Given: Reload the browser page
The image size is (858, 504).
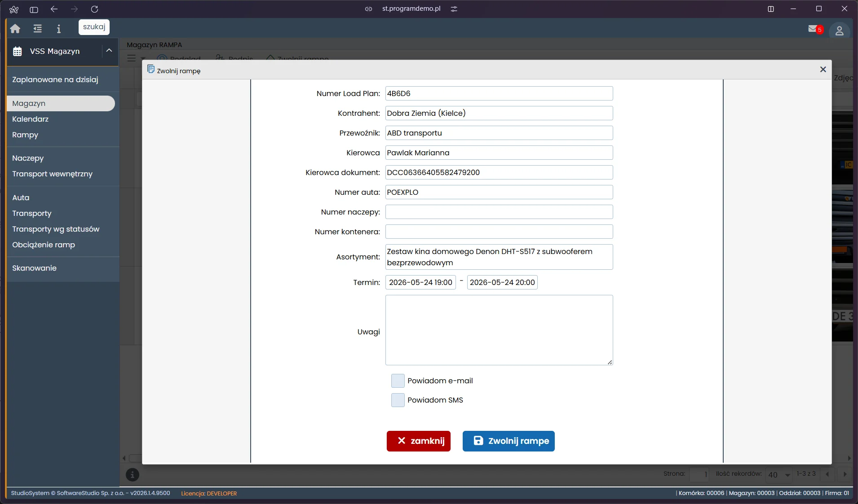Looking at the screenshot, I should pos(94,9).
